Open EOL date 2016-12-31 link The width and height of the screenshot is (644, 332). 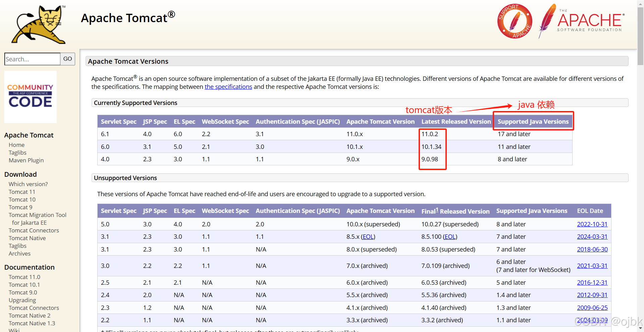point(592,282)
